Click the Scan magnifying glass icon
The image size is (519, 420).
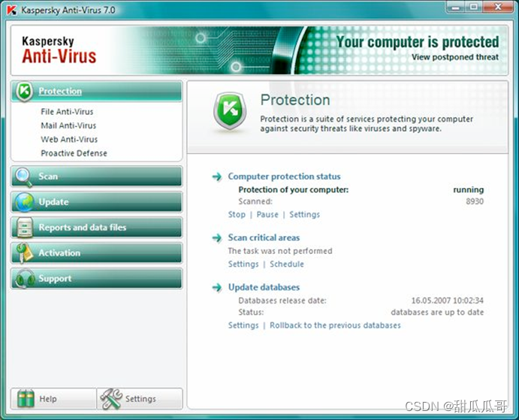24,177
